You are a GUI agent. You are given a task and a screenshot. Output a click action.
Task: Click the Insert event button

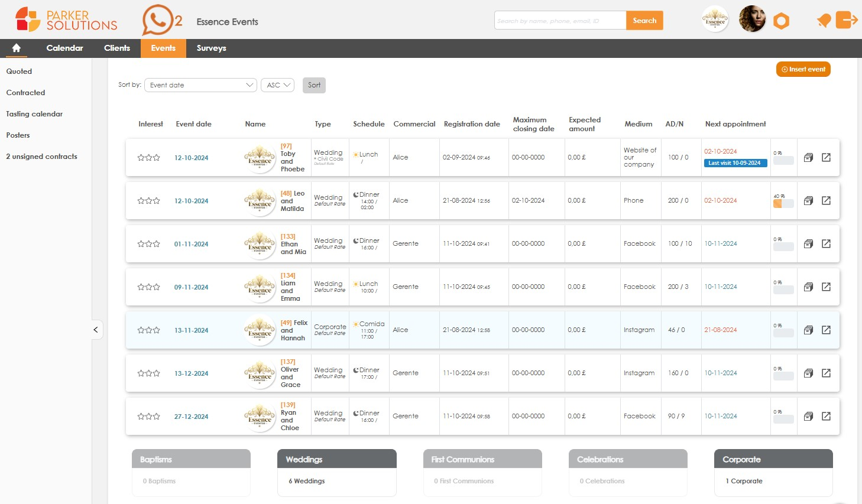[x=803, y=69]
